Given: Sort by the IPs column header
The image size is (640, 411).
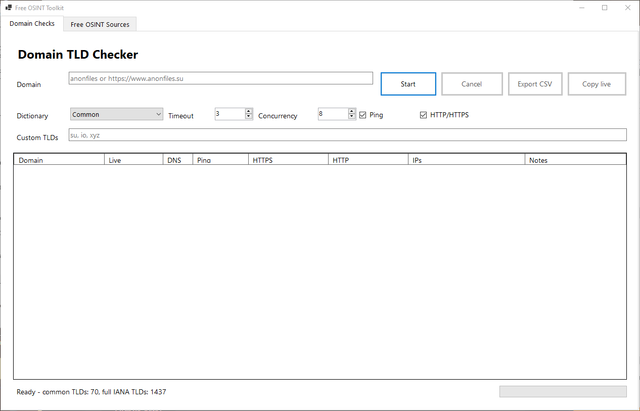Looking at the screenshot, I should [467, 160].
